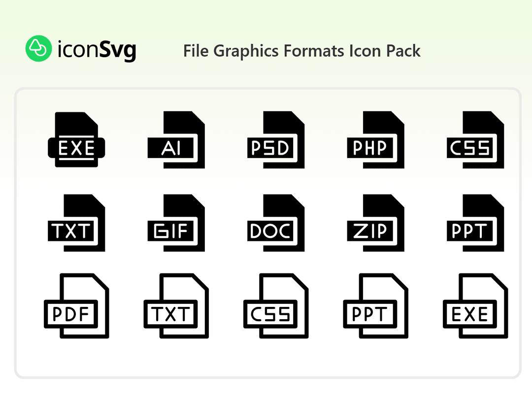Select the solid filled CSS file icon
The width and height of the screenshot is (532, 399).
475,140
